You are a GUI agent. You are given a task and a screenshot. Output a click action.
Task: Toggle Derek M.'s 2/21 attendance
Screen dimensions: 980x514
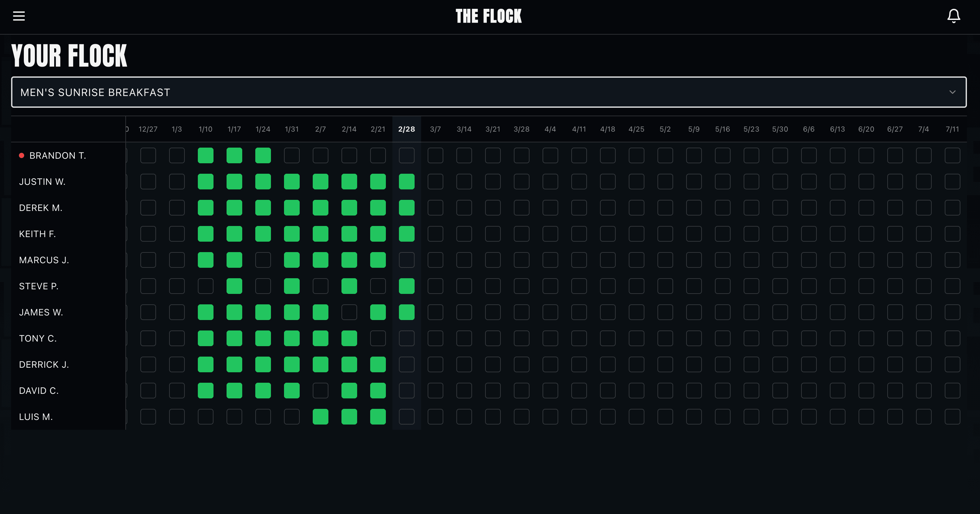coord(378,207)
